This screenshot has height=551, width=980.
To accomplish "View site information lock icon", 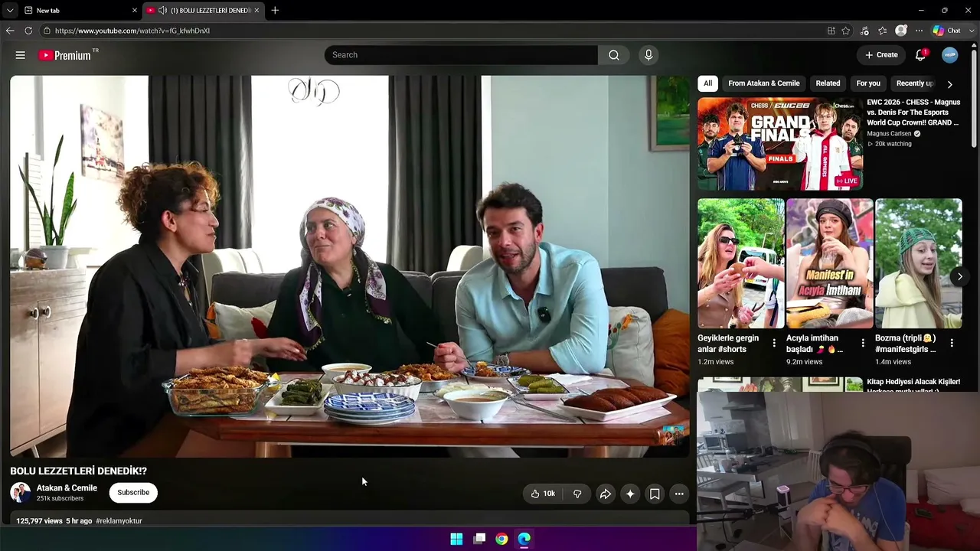I will (47, 31).
